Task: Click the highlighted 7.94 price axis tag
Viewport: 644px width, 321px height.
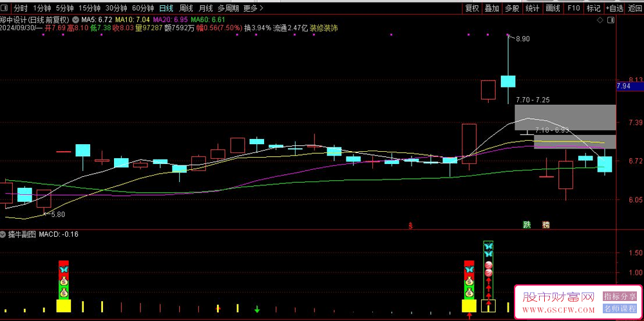Action: 630,86
